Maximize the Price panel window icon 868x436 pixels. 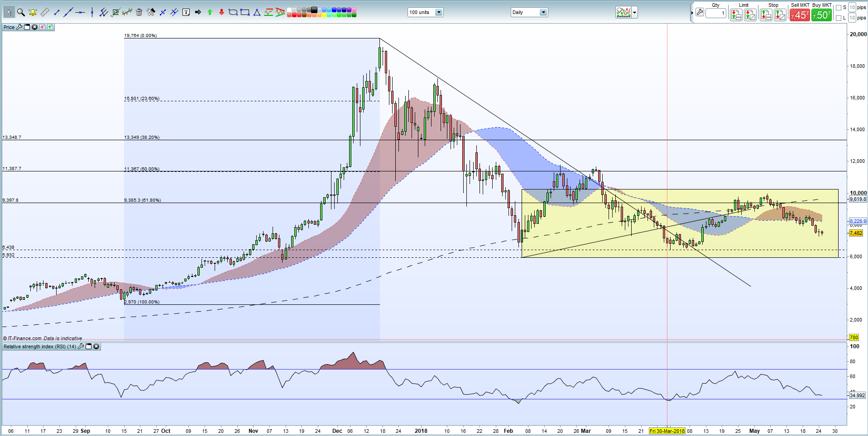pos(27,27)
